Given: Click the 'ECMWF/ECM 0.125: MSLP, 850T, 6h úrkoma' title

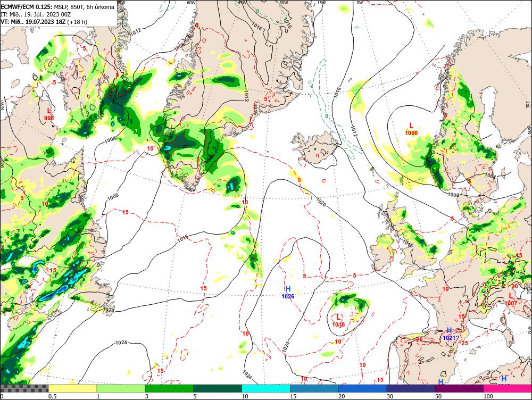Looking at the screenshot, I should [x=57, y=7].
